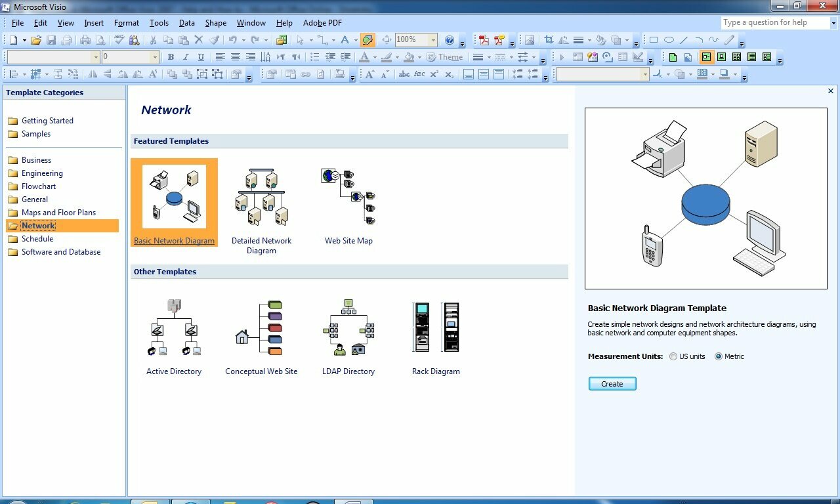Click the Underline formatting icon
This screenshot has width=840, height=504.
[201, 57]
